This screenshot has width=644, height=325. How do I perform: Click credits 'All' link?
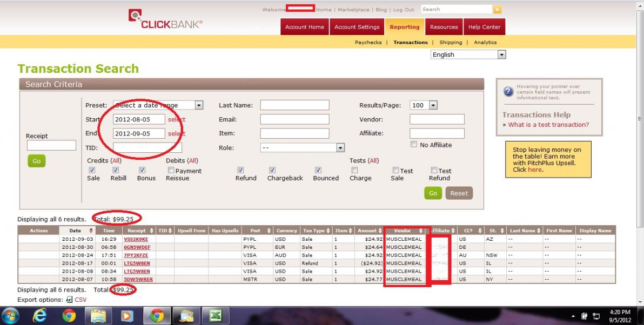click(x=116, y=160)
